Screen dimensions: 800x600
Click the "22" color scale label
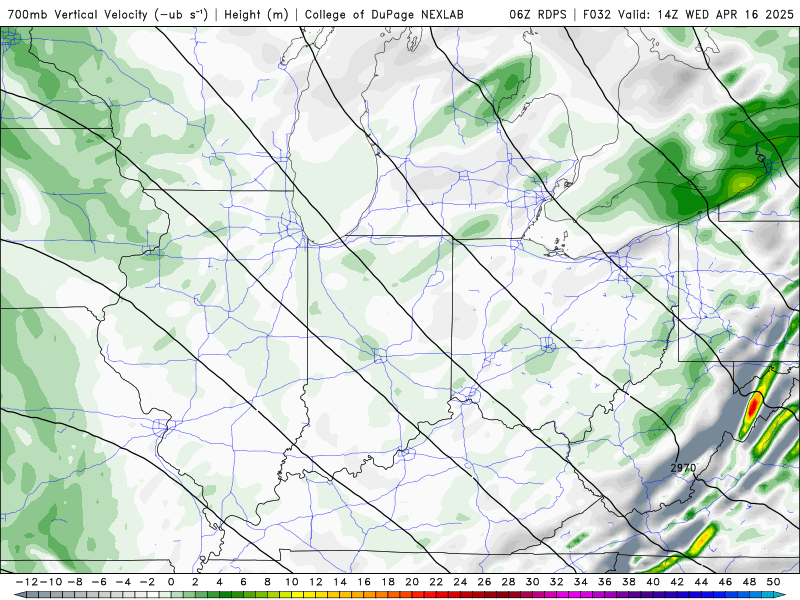click(436, 582)
